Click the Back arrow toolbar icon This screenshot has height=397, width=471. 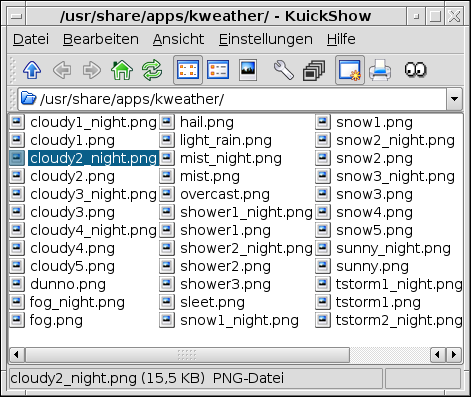coord(62,70)
